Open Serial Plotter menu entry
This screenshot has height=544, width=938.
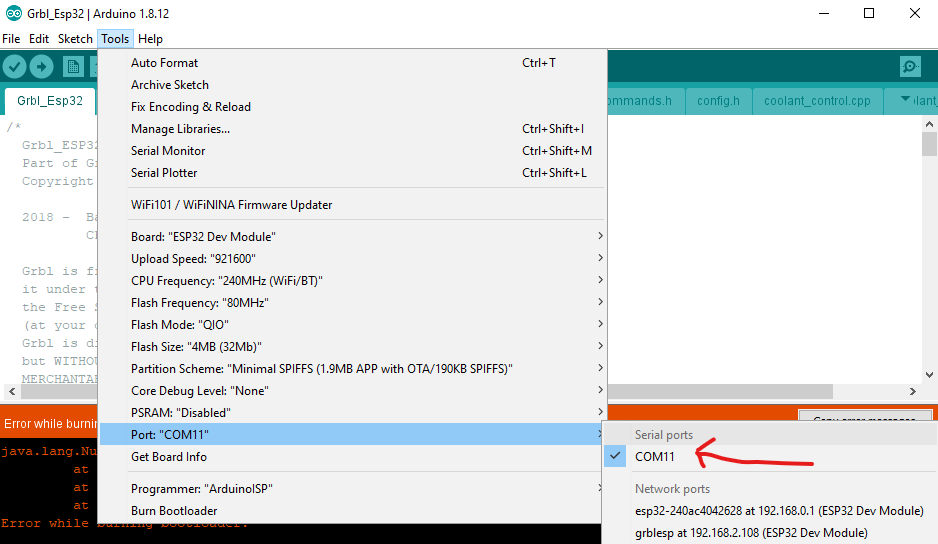pyautogui.click(x=352, y=173)
